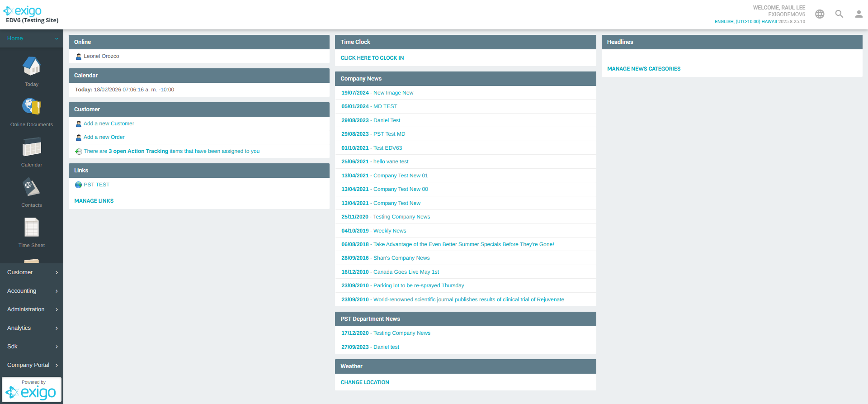Click the Time Clock panel header

(x=465, y=42)
